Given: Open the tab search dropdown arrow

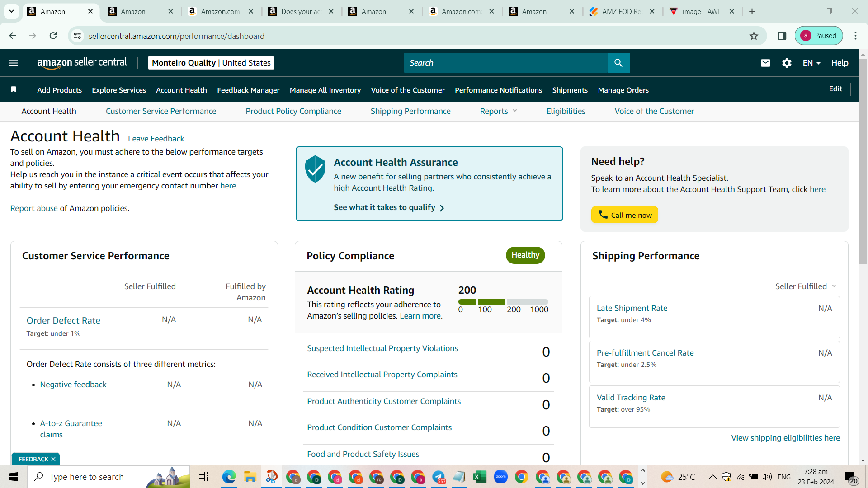Looking at the screenshot, I should tap(11, 11).
